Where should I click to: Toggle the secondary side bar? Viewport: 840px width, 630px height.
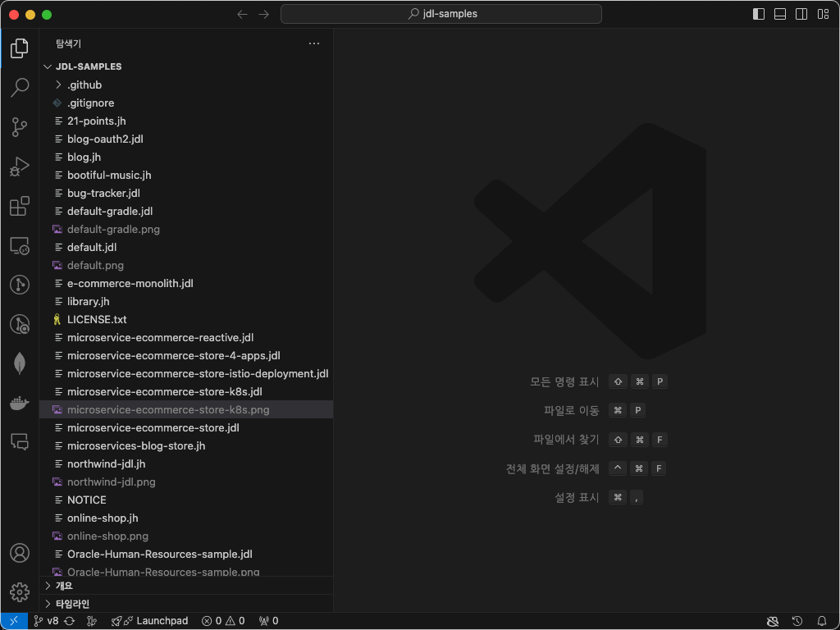(x=801, y=14)
